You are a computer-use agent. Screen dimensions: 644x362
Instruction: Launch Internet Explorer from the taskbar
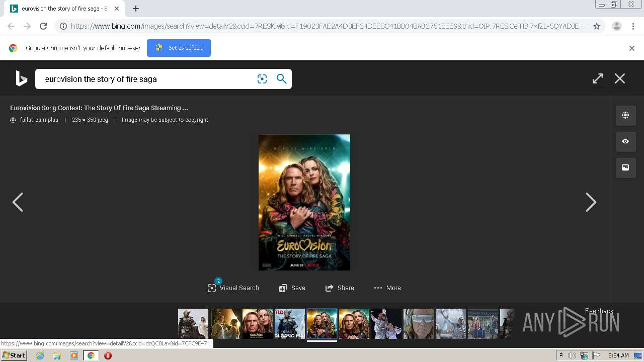tap(40, 355)
